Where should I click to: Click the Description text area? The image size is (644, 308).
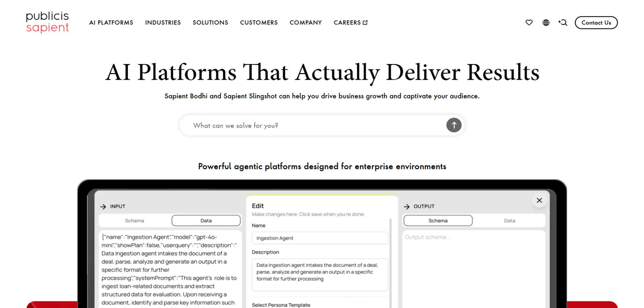point(320,274)
